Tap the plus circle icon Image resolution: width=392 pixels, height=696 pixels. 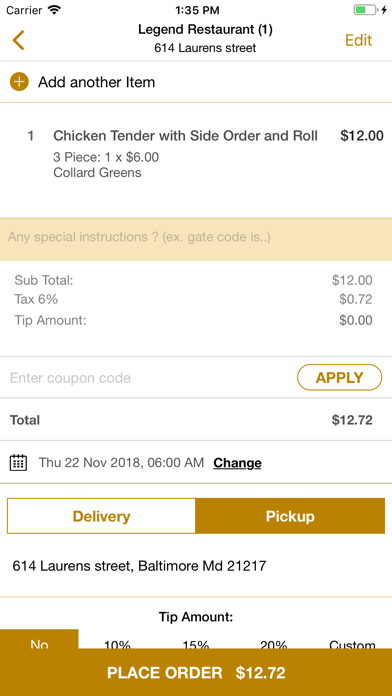[19, 82]
